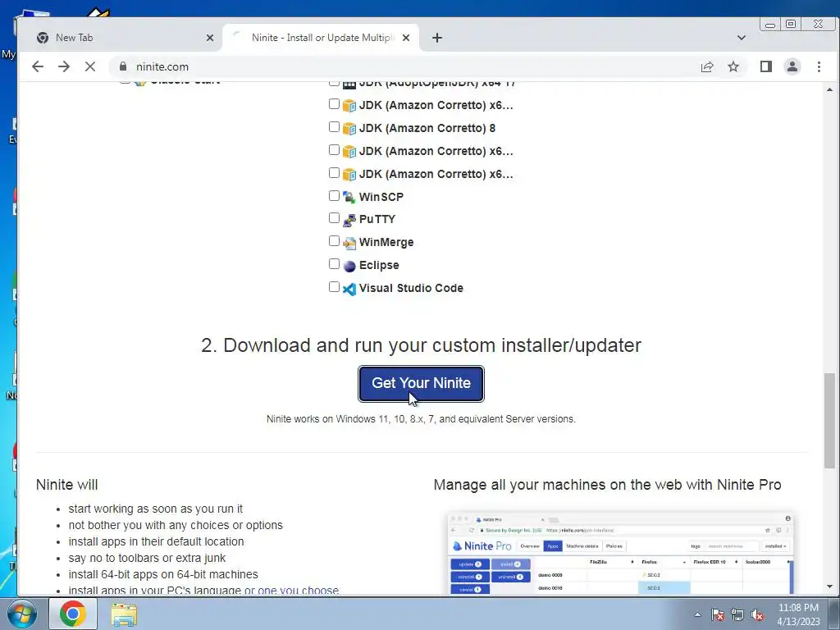Click the scrollbar down arrow
This screenshot has width=840, height=630.
[x=829, y=587]
